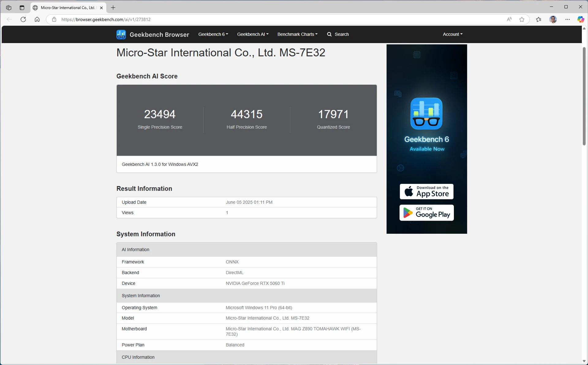Screen dimensions: 588x365
Task: Click the Model row value MS-7E32
Action: [267, 318]
